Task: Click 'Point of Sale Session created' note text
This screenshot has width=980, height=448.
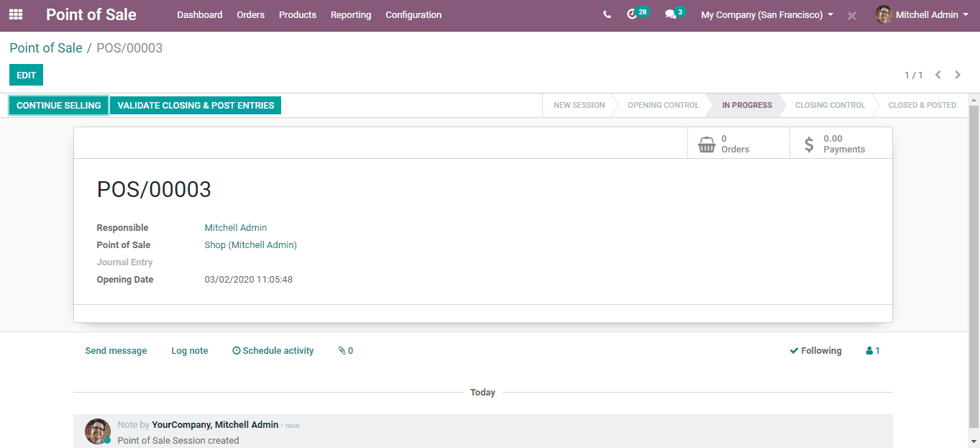Action: (x=178, y=440)
